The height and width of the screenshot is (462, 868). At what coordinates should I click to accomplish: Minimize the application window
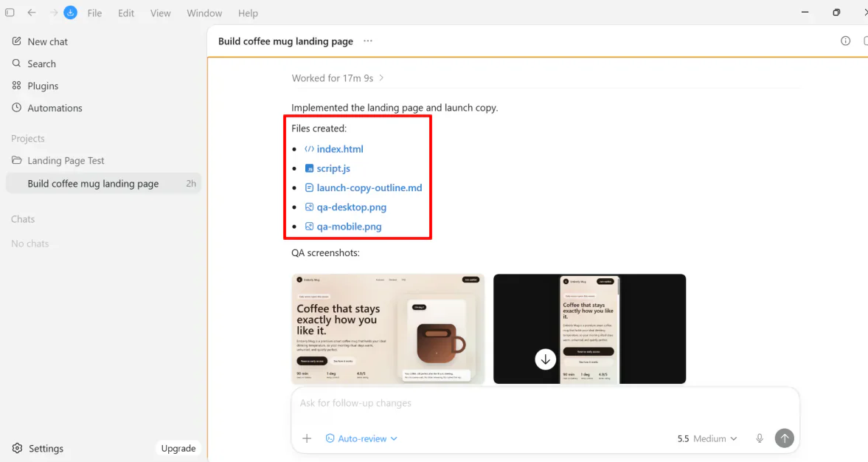805,13
